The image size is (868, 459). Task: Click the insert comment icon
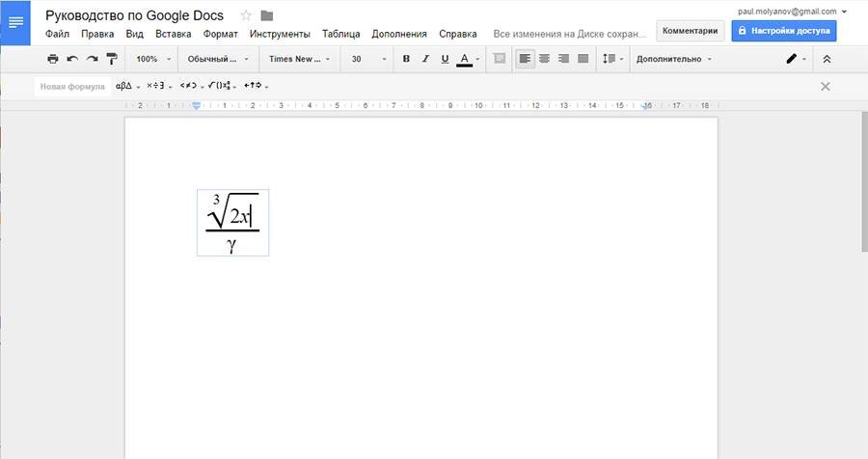500,59
